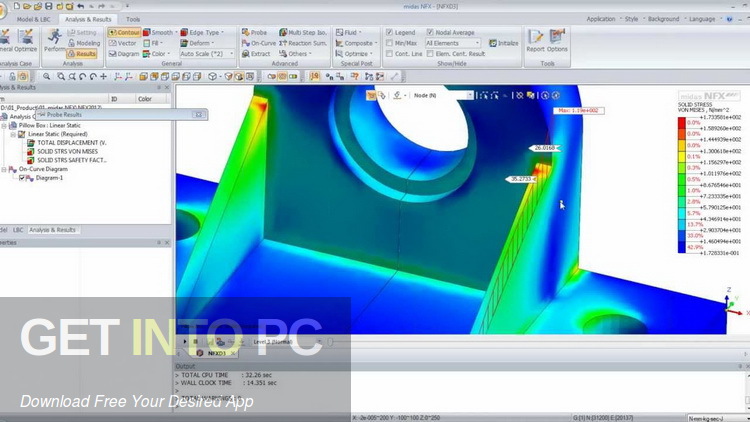Open the Color dropdown in General group

pyautogui.click(x=156, y=54)
